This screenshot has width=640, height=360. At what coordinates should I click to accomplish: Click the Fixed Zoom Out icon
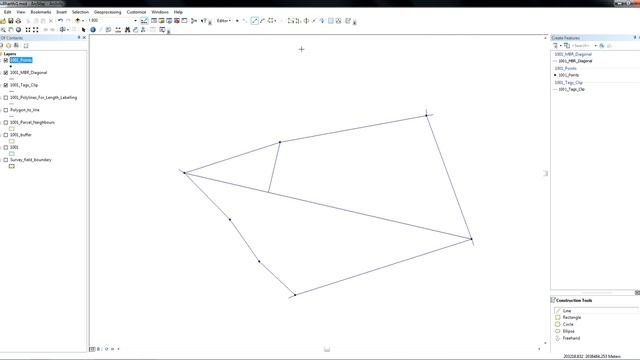point(36,30)
